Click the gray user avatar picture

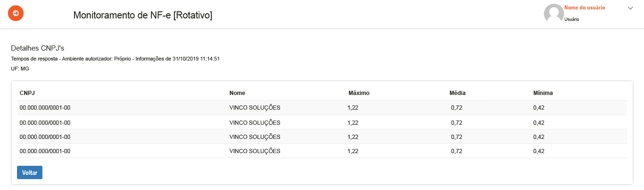[x=553, y=13]
